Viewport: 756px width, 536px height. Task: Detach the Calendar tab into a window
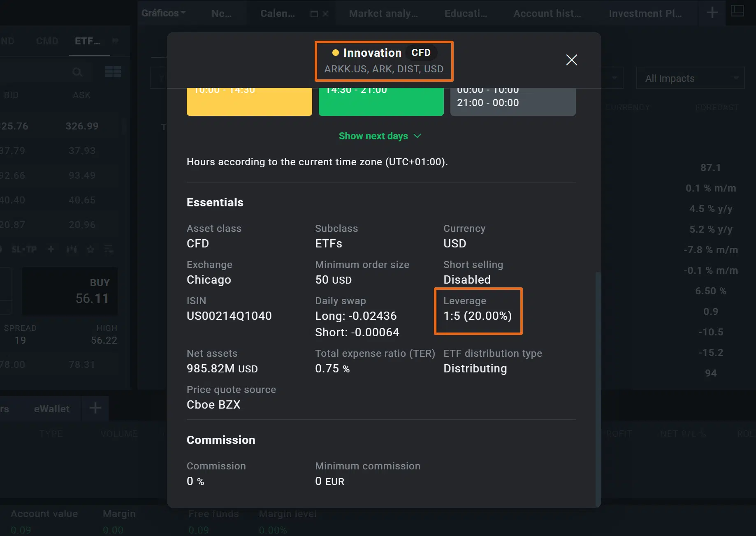click(x=314, y=14)
